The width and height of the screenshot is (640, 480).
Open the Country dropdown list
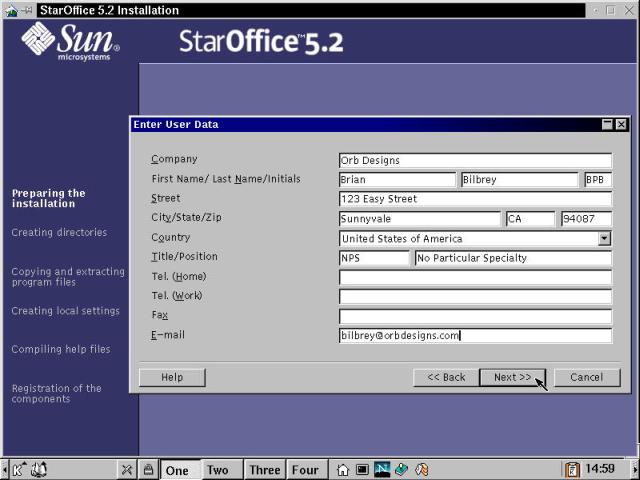[x=604, y=239]
